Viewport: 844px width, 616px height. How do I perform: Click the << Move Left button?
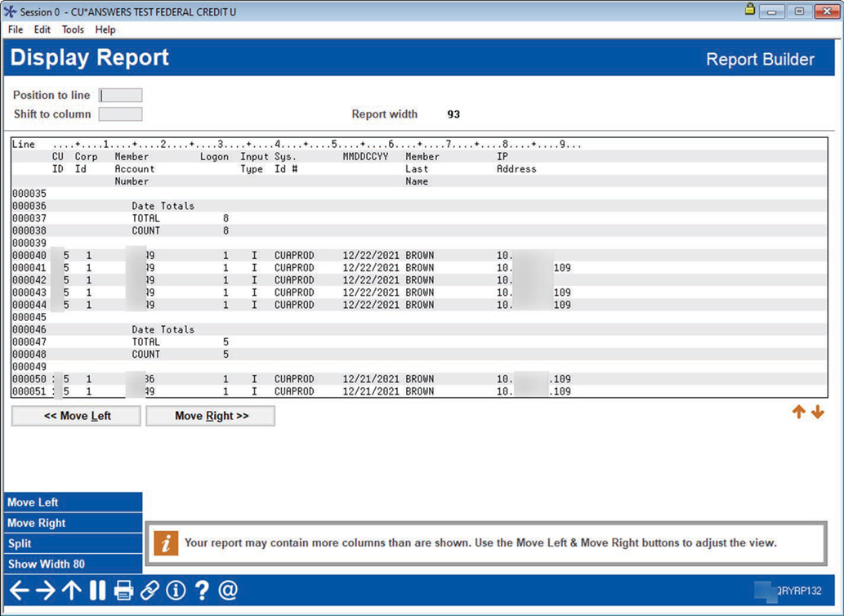click(77, 416)
